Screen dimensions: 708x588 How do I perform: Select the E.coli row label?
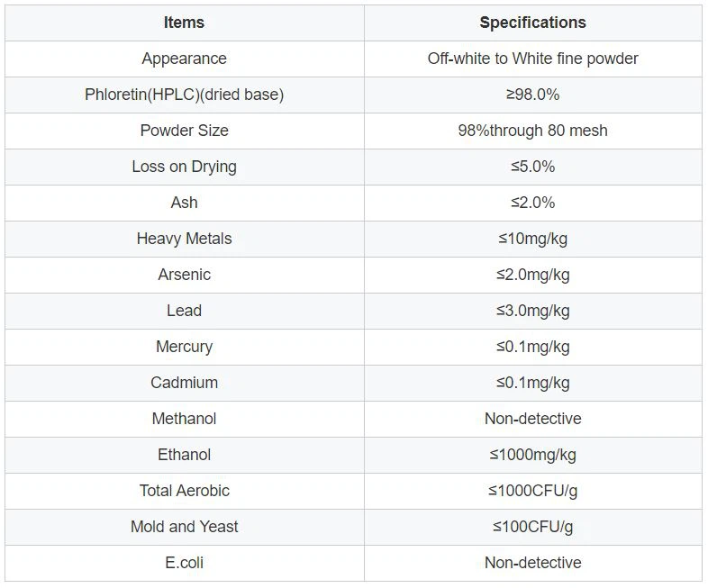(x=184, y=563)
